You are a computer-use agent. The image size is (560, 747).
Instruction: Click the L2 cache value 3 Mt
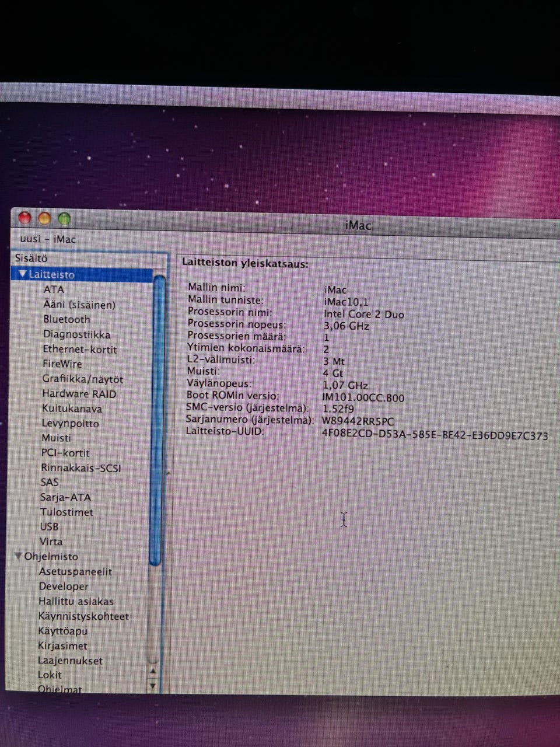[x=334, y=361]
